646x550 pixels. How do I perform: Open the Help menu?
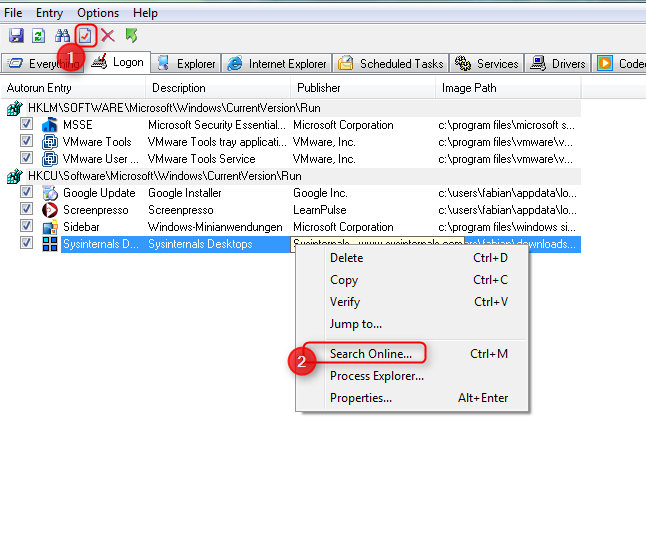tap(145, 13)
